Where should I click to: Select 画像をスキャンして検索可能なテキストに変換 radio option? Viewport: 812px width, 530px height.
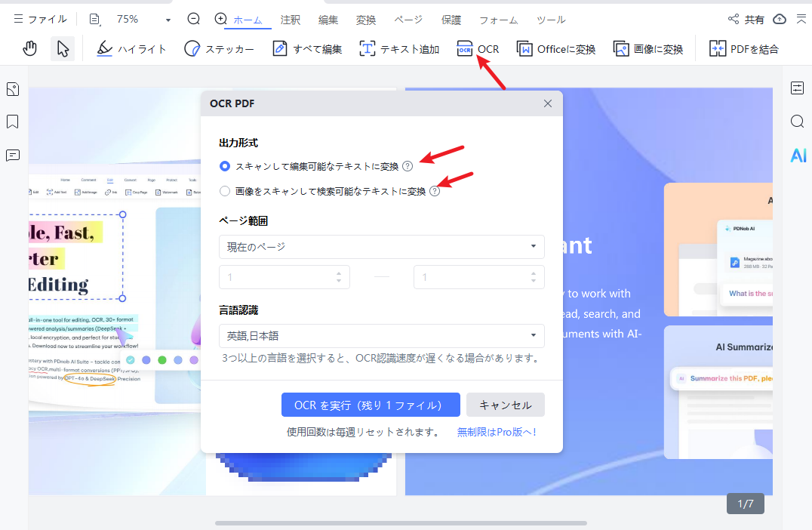[225, 191]
